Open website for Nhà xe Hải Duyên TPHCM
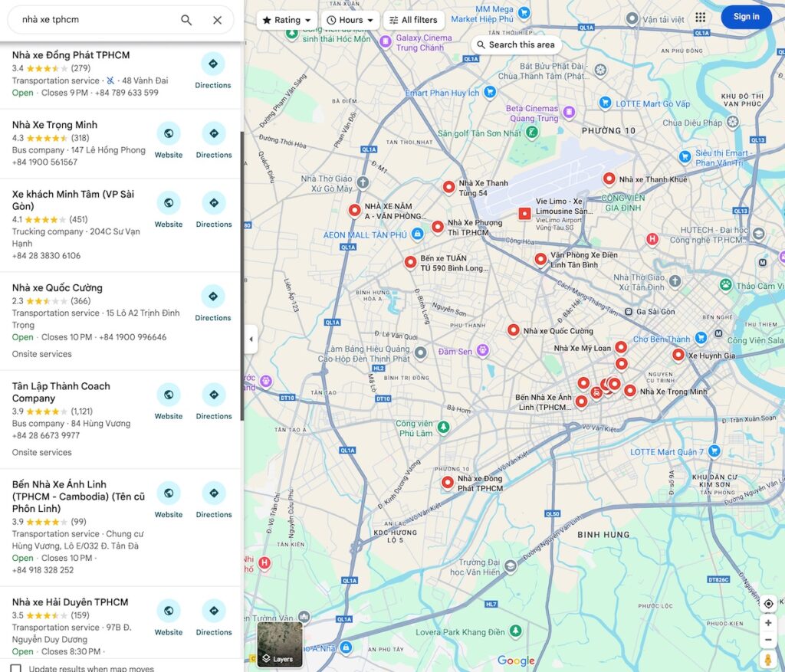 pos(169,618)
